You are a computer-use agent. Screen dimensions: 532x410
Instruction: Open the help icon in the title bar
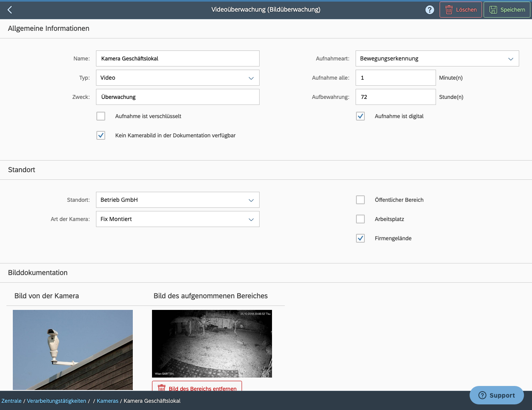pyautogui.click(x=430, y=10)
